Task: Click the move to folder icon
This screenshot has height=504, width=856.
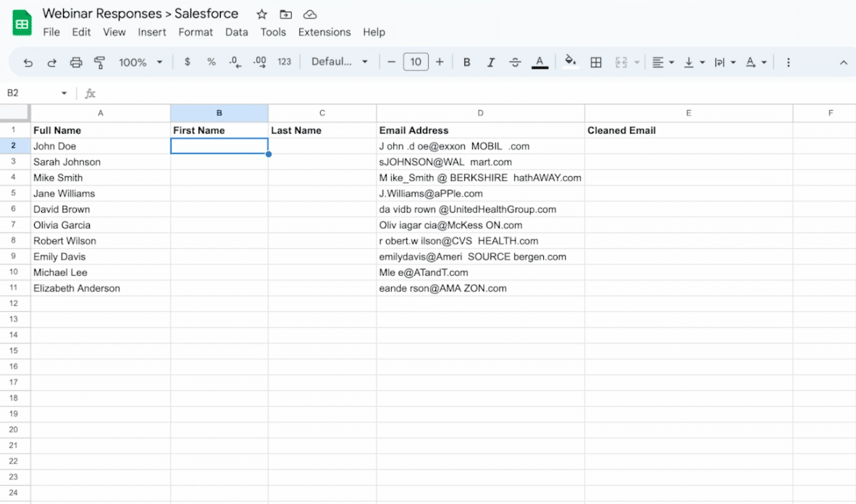Action: [x=285, y=14]
